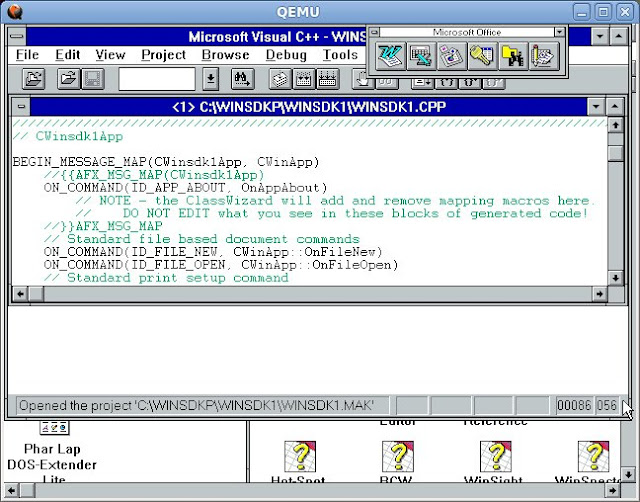This screenshot has width=640, height=502.
Task: Click the code editor vertical scroll thumb
Action: coord(616,153)
